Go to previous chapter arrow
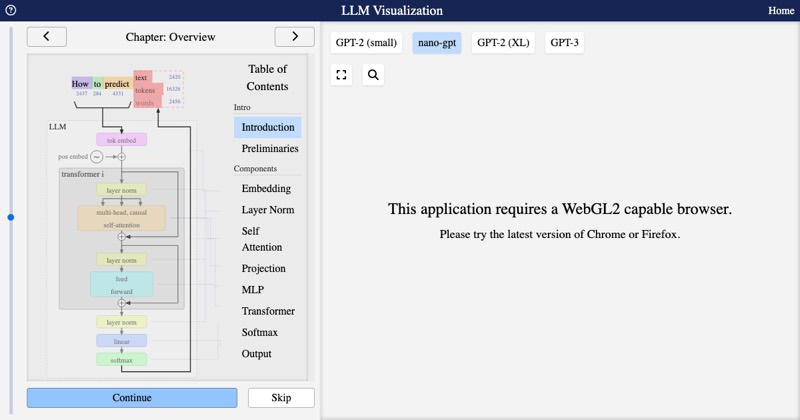 coord(46,37)
